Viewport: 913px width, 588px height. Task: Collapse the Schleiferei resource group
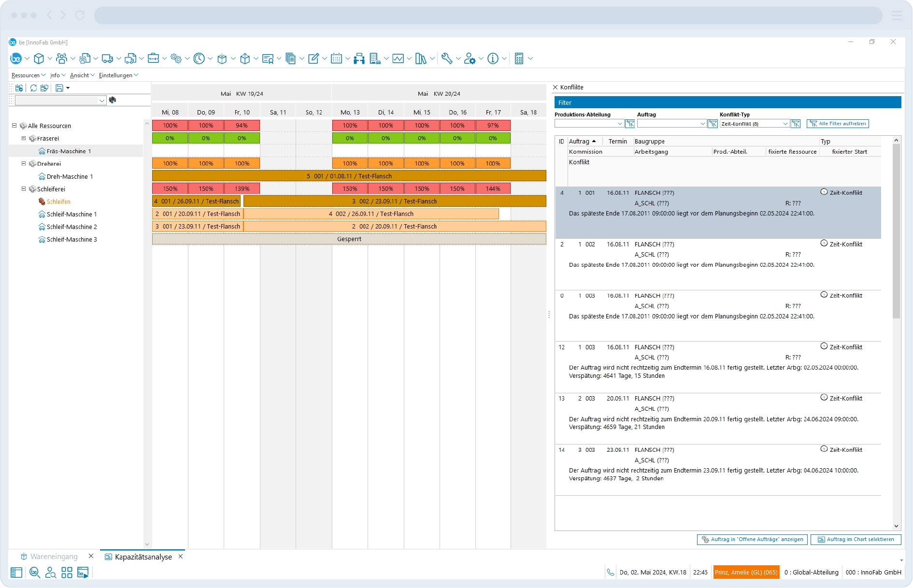point(24,189)
